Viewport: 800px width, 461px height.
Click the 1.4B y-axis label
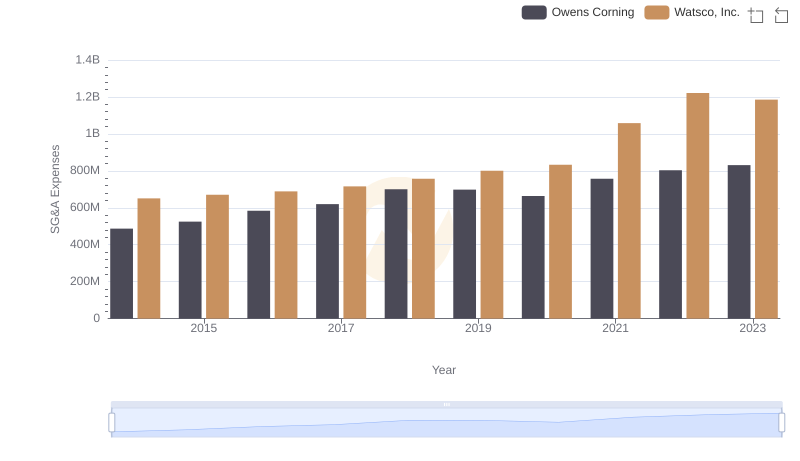[88, 60]
